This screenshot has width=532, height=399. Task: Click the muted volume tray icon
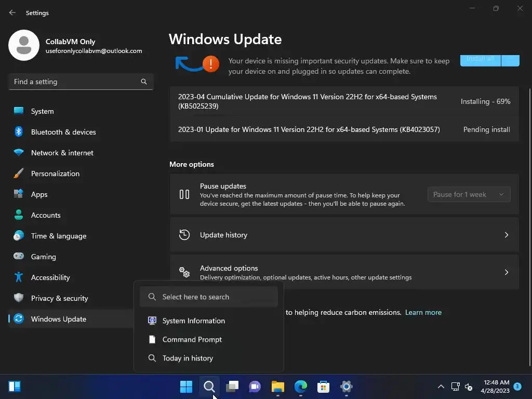pos(469,387)
